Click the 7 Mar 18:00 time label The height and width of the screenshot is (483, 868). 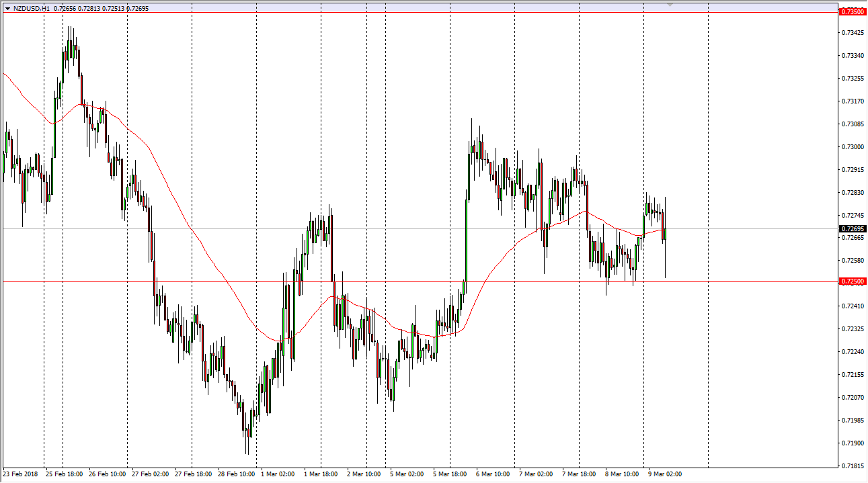(x=579, y=474)
